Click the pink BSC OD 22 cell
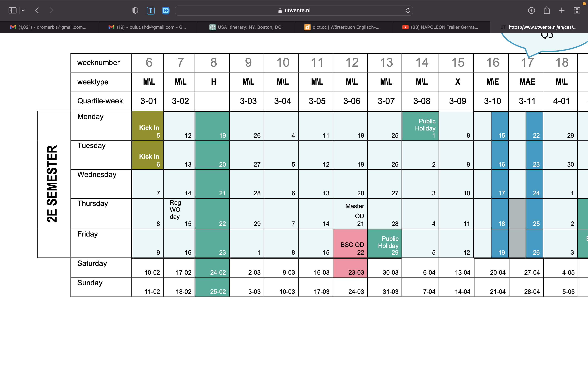 click(x=350, y=243)
